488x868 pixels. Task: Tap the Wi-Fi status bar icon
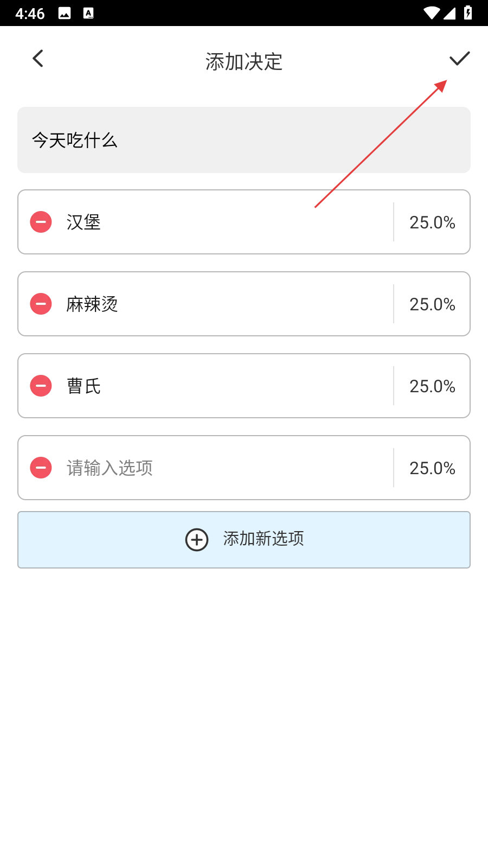(432, 13)
